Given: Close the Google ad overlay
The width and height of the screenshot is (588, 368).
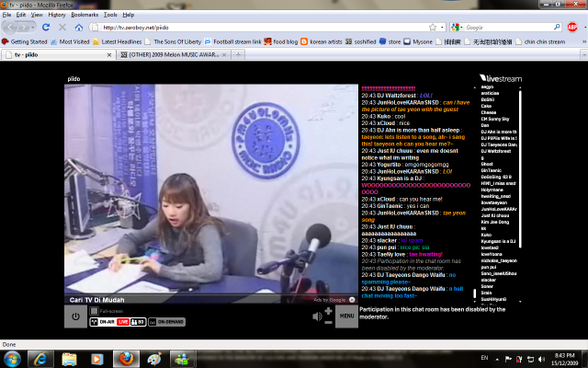Looking at the screenshot, I should tap(353, 299).
